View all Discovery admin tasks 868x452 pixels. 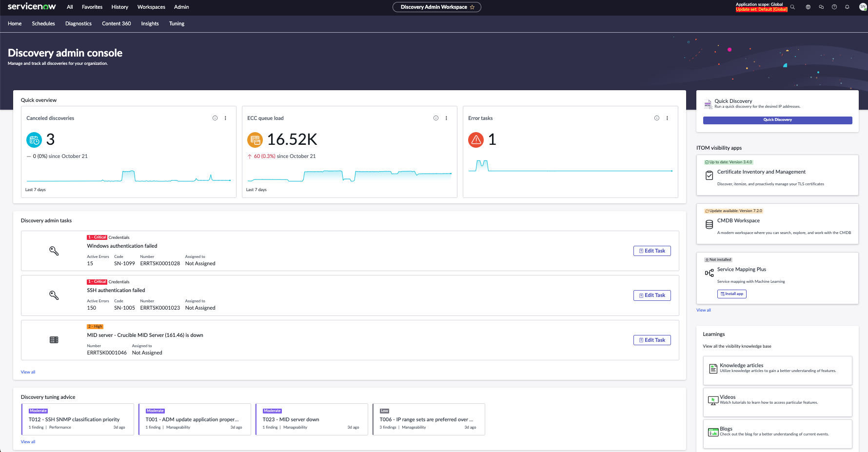pos(28,372)
